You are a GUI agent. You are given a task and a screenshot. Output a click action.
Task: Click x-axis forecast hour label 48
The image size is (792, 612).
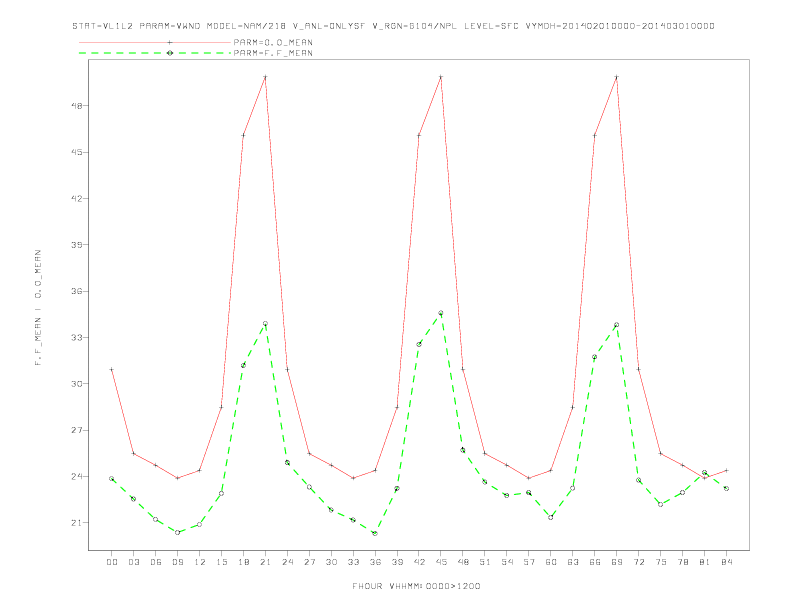tap(463, 562)
